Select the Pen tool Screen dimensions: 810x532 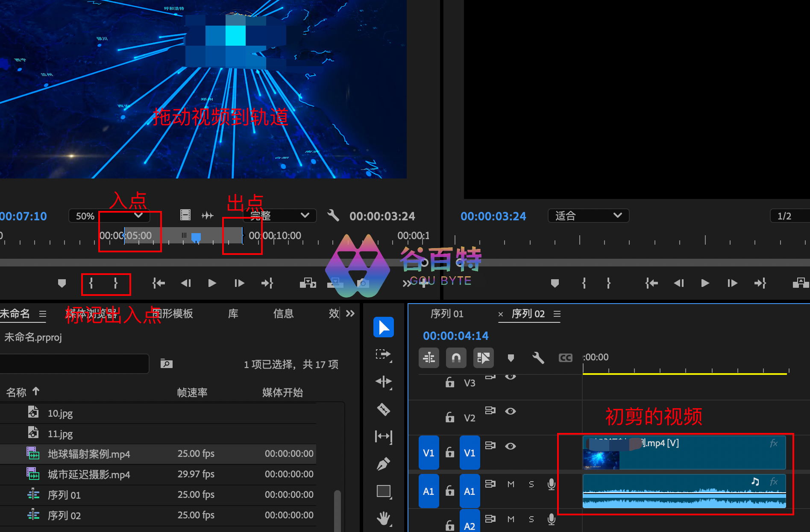[383, 464]
